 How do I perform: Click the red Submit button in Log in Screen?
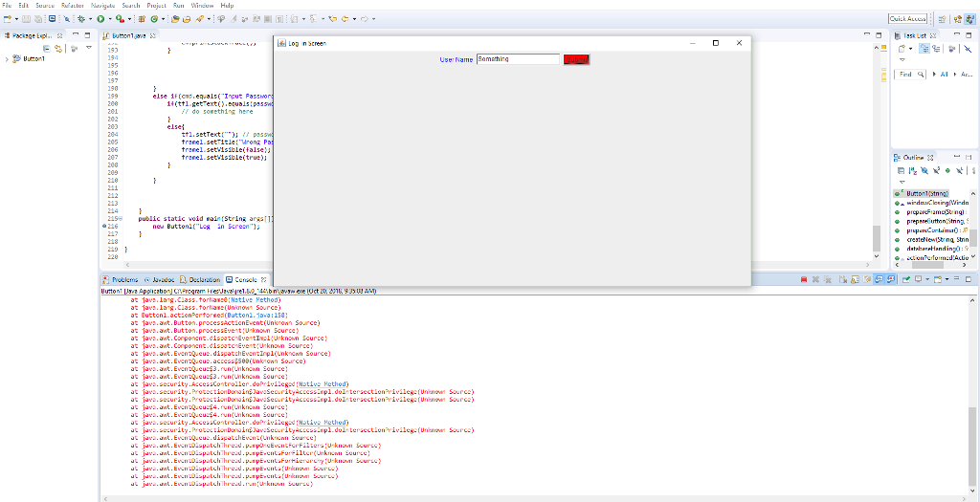pos(576,59)
